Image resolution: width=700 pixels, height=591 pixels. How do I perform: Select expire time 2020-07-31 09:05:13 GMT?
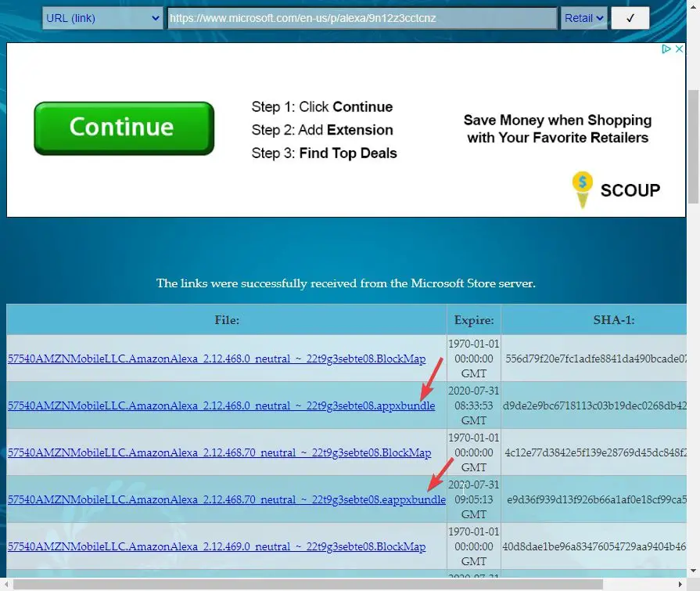[474, 499]
